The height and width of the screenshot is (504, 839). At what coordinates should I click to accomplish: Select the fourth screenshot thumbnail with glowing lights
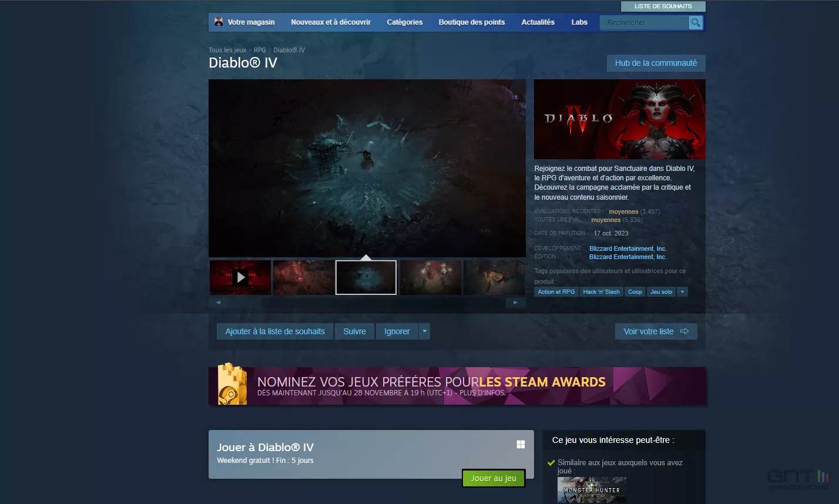click(x=431, y=277)
